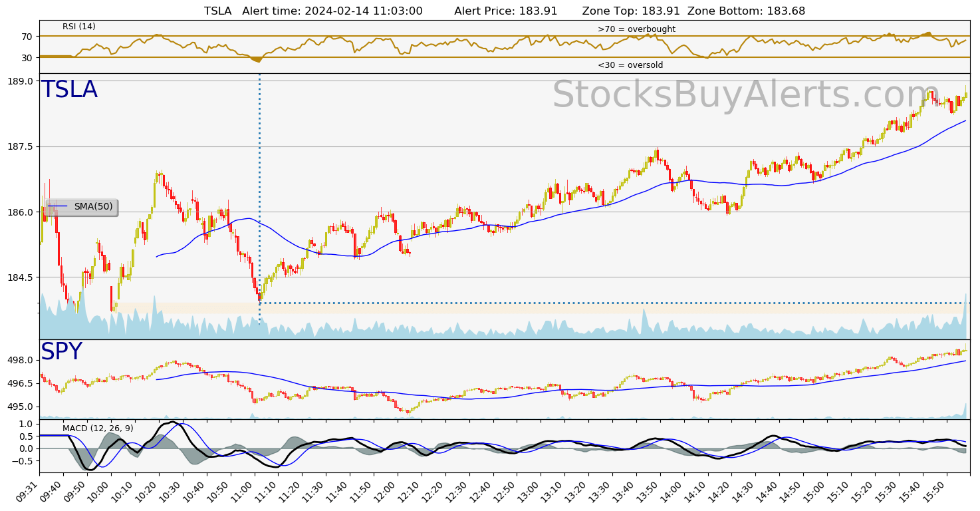Click the 14:00 time axis label
Viewport: 980px width, 511px height.
pos(673,491)
